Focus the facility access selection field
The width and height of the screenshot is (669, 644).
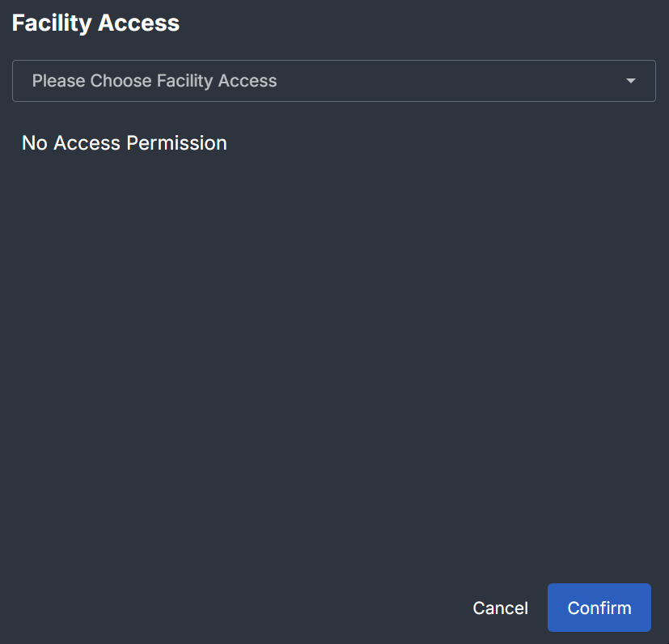point(333,81)
